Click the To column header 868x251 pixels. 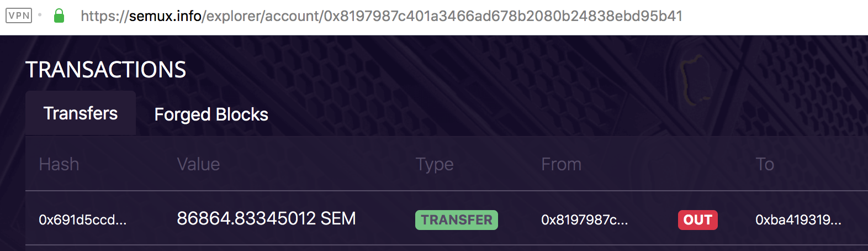[765, 164]
